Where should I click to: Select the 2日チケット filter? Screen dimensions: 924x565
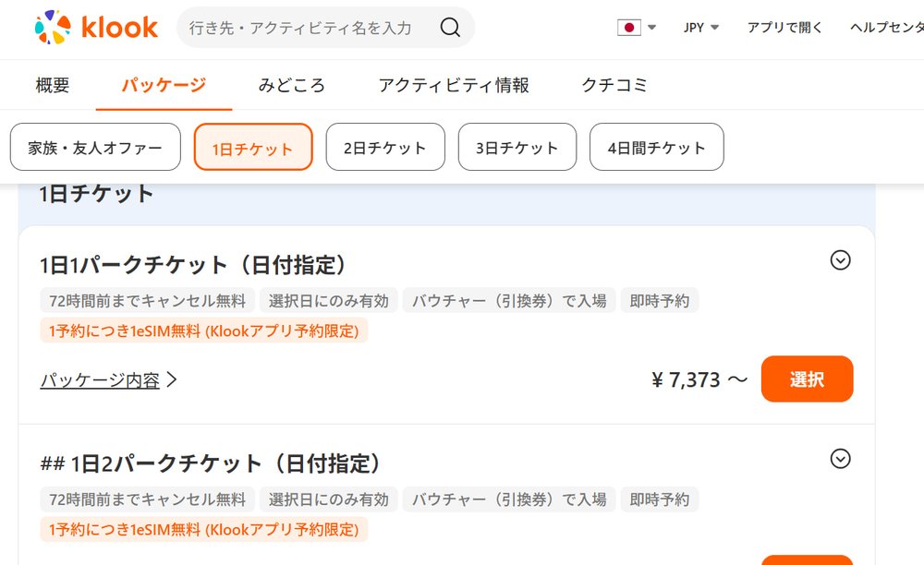[x=385, y=146]
